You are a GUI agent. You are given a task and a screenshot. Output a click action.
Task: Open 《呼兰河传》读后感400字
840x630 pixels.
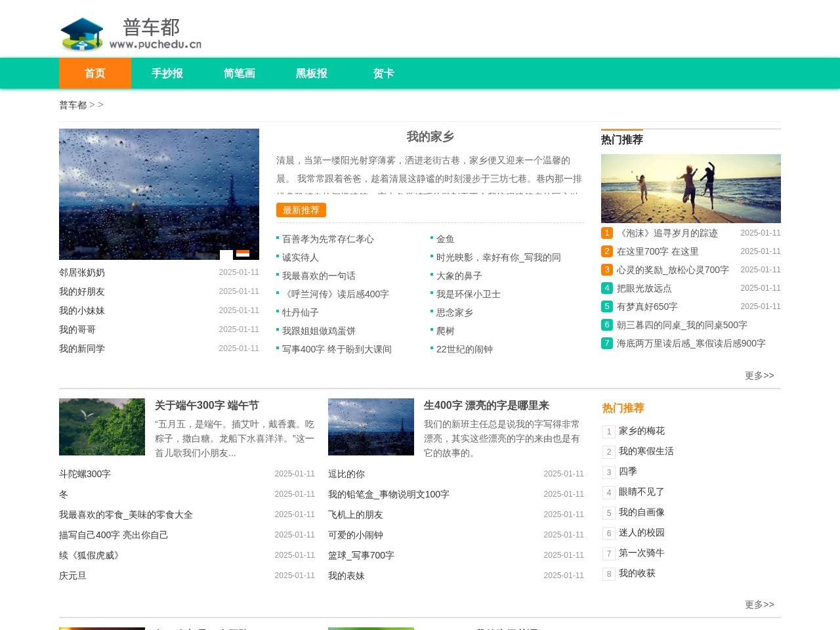[x=335, y=294]
